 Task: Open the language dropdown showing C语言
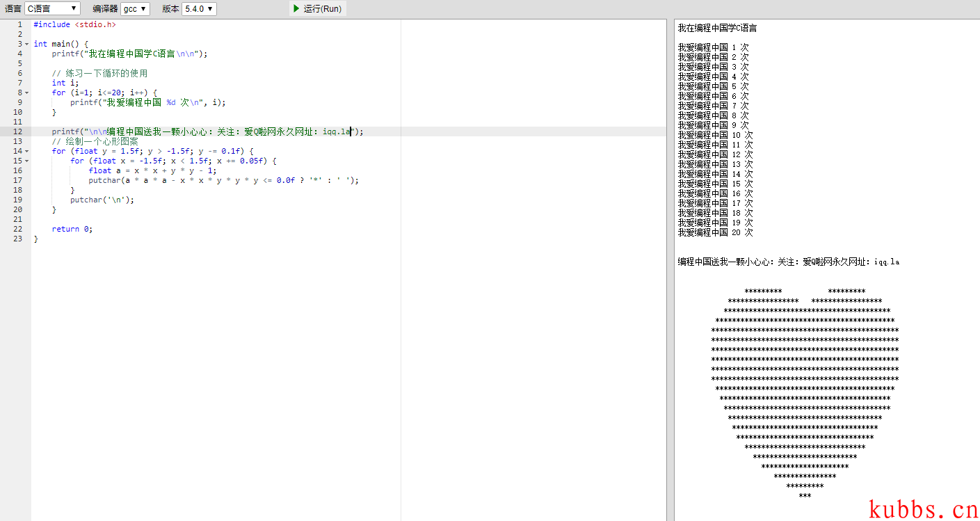(x=52, y=9)
